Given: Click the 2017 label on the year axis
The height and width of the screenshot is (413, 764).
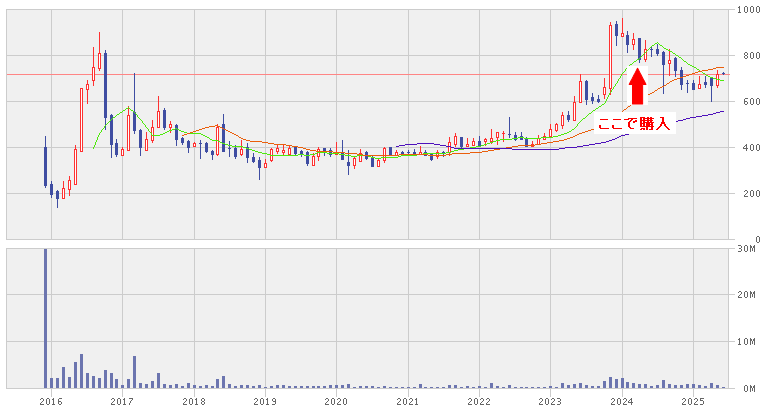Looking at the screenshot, I should [122, 402].
